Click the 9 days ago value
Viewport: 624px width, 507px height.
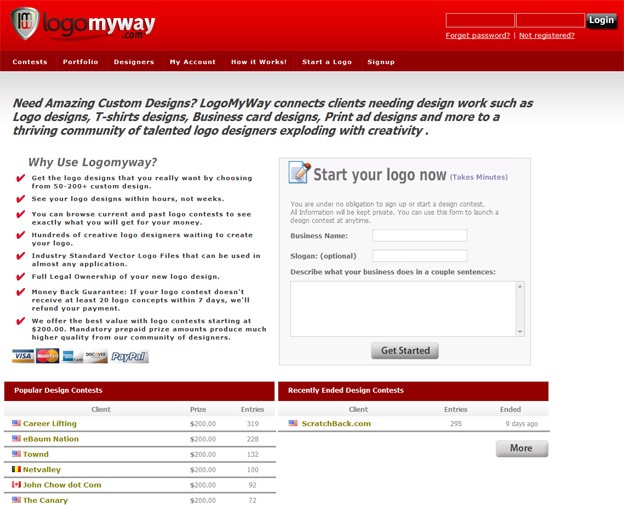[522, 424]
